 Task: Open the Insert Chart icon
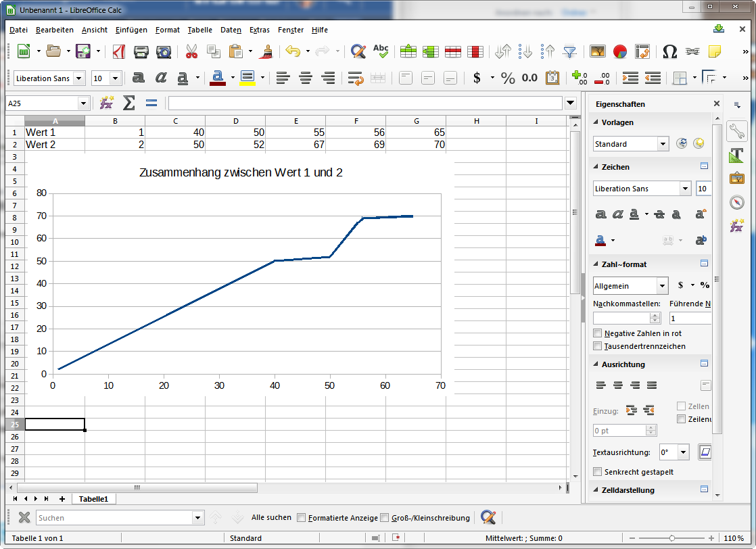[x=619, y=51]
